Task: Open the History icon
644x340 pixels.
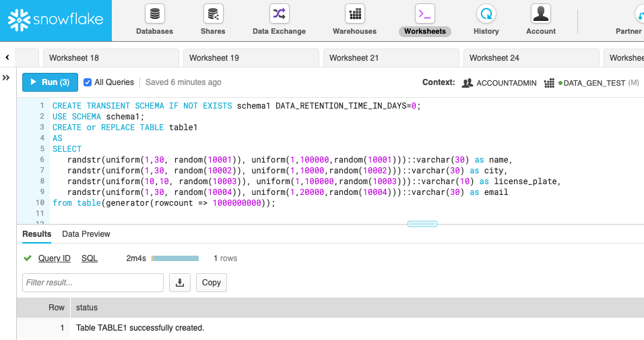Action: 486,14
